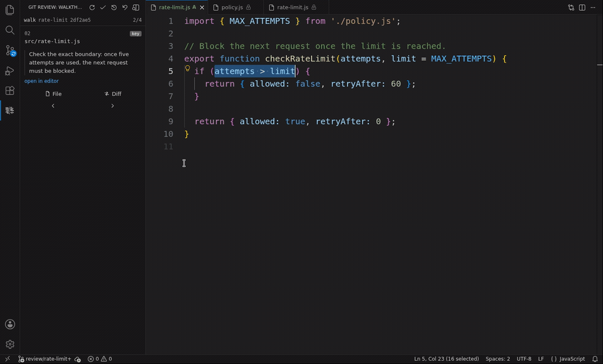Screen dimensions: 603x364
Task: Click the 'open in editor' link
Action: tap(41, 81)
